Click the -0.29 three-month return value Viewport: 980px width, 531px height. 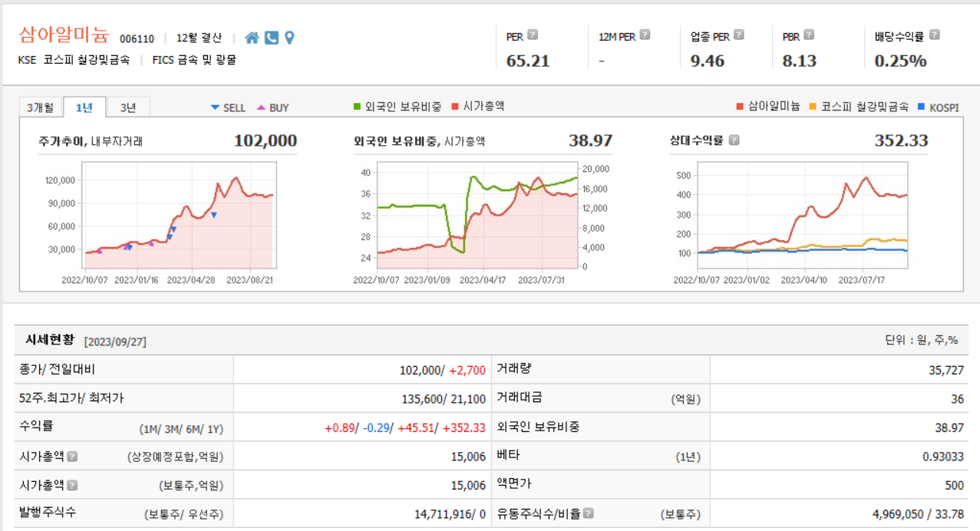[x=375, y=427]
